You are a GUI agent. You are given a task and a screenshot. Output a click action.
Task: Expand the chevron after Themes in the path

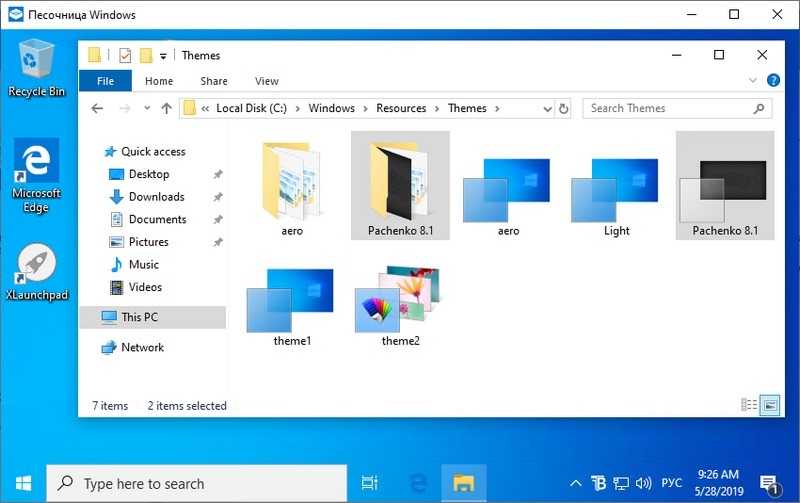[497, 109]
